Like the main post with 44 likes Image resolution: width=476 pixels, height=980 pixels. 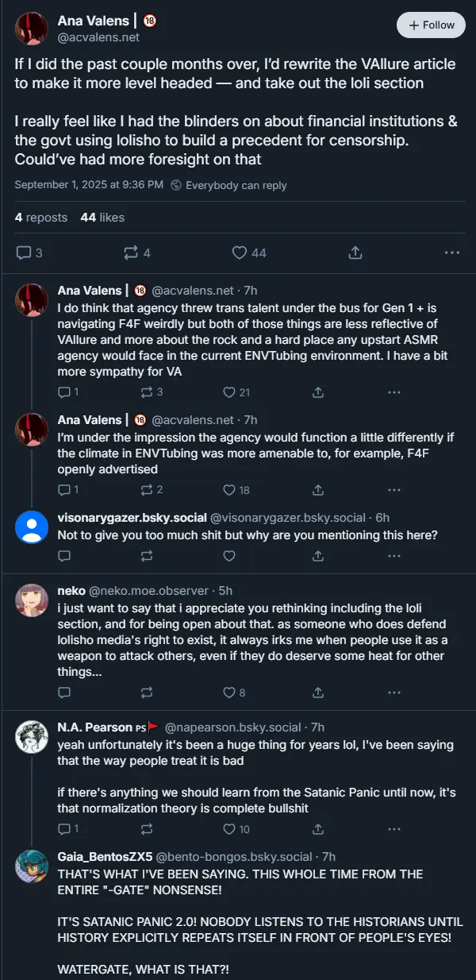[240, 253]
